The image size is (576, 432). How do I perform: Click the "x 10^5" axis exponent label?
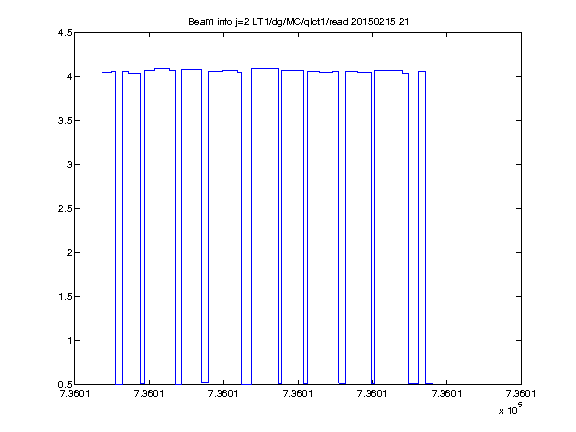point(511,408)
